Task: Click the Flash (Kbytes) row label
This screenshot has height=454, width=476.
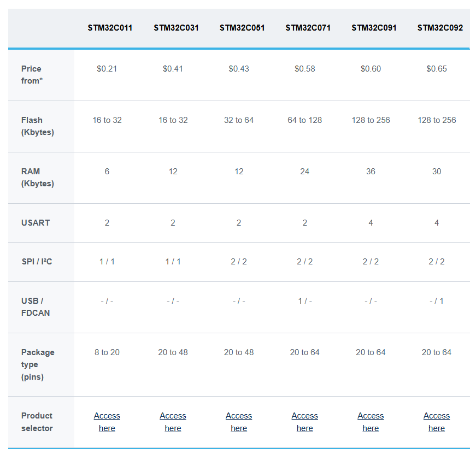Action: pyautogui.click(x=38, y=126)
